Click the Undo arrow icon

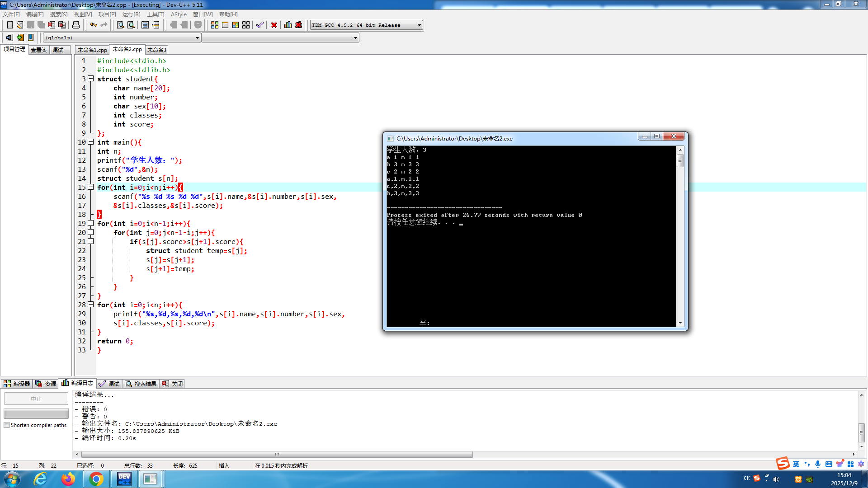93,25
